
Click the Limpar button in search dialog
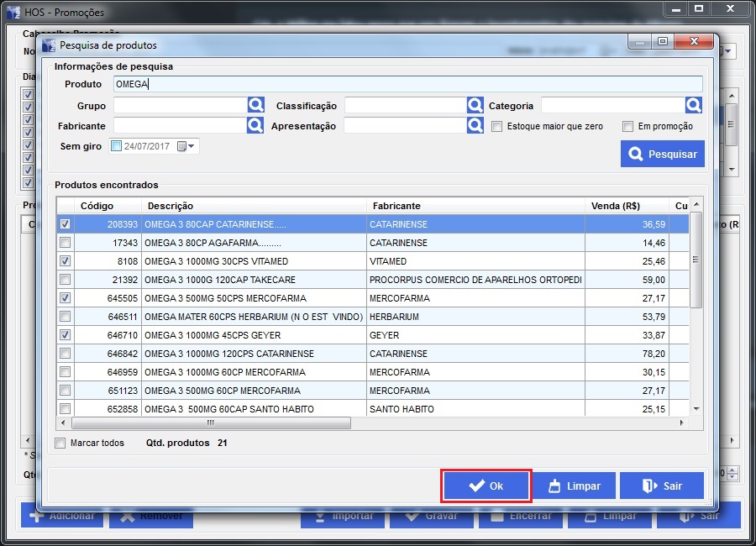coord(574,486)
